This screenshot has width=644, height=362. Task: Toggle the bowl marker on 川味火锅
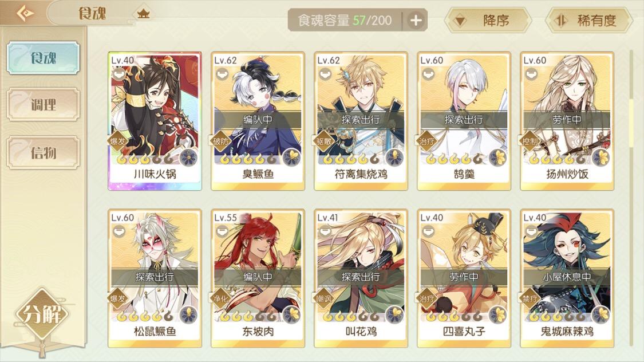119,75
